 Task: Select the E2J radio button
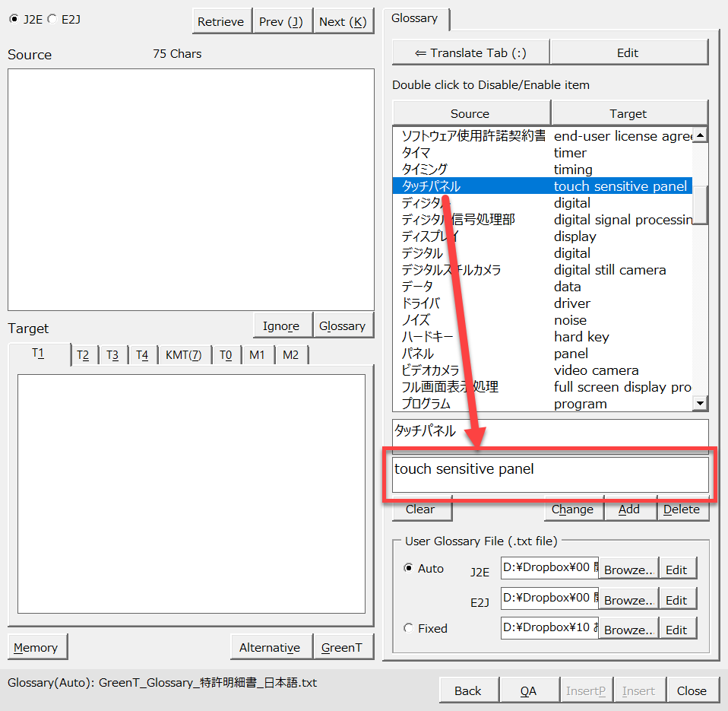pyautogui.click(x=52, y=20)
